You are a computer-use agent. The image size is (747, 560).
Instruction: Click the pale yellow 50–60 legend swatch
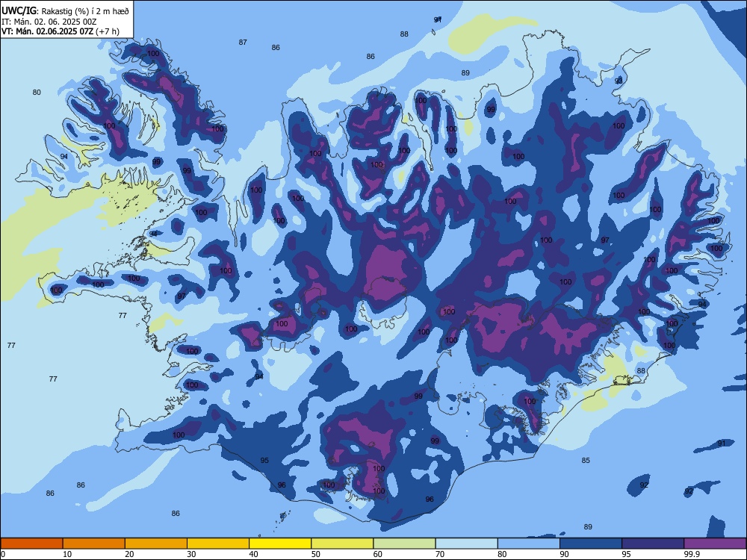pyautogui.click(x=342, y=544)
